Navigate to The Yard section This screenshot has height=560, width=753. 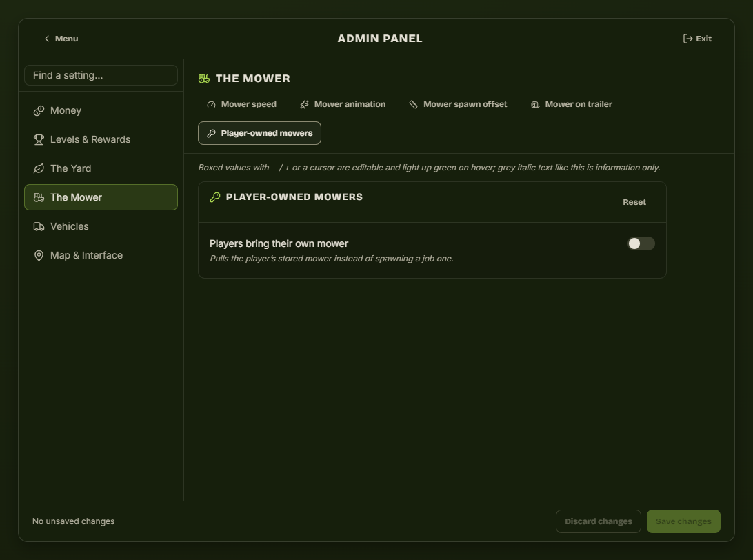tap(101, 168)
